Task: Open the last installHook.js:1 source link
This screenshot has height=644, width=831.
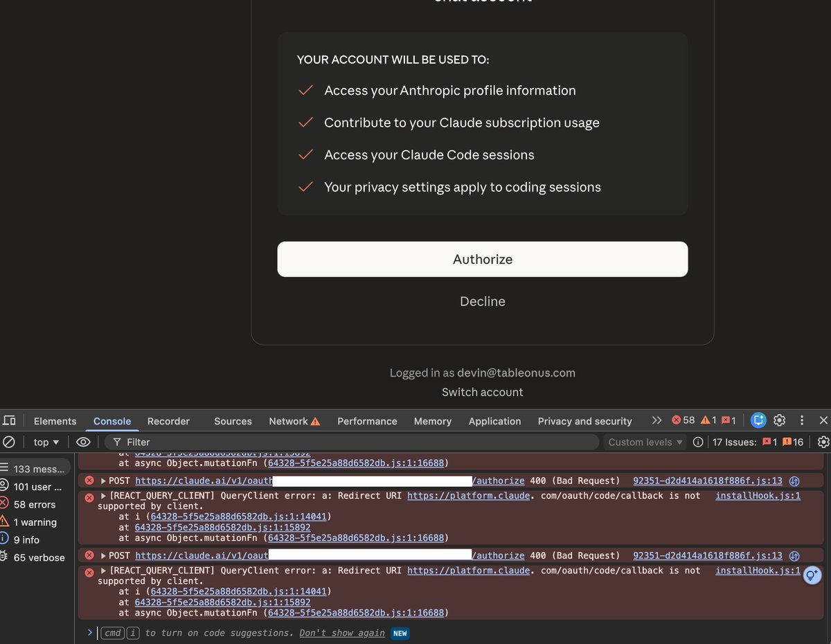Action: pos(758,570)
